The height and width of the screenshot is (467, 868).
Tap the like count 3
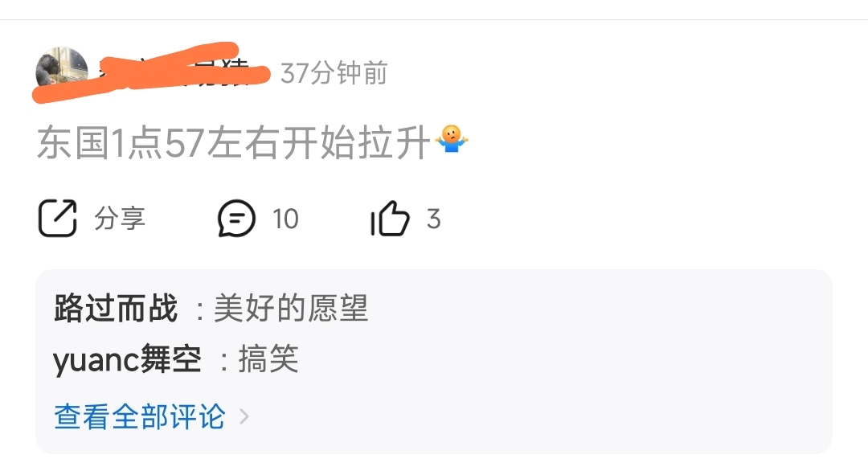pyautogui.click(x=434, y=219)
